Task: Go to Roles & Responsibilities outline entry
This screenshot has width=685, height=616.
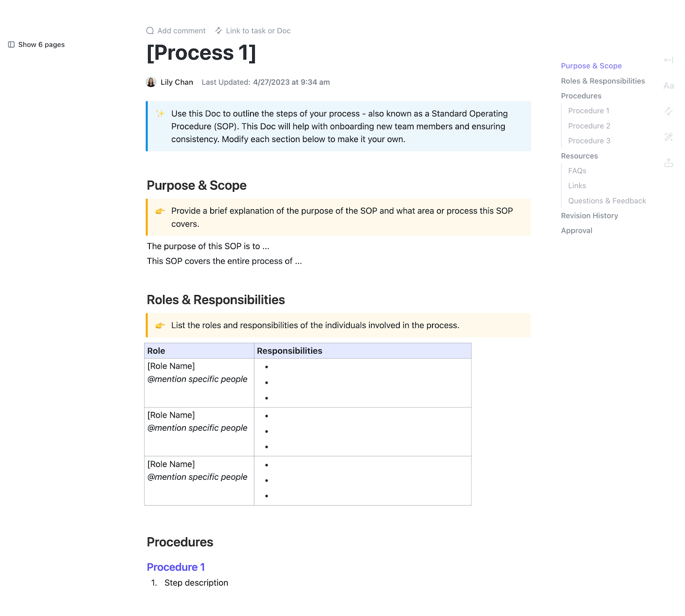Action: point(603,81)
